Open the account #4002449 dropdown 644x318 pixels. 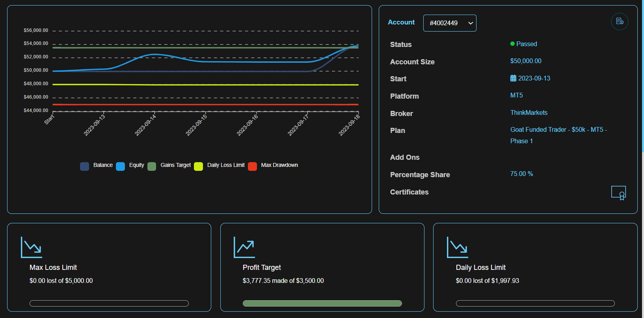[x=450, y=23]
